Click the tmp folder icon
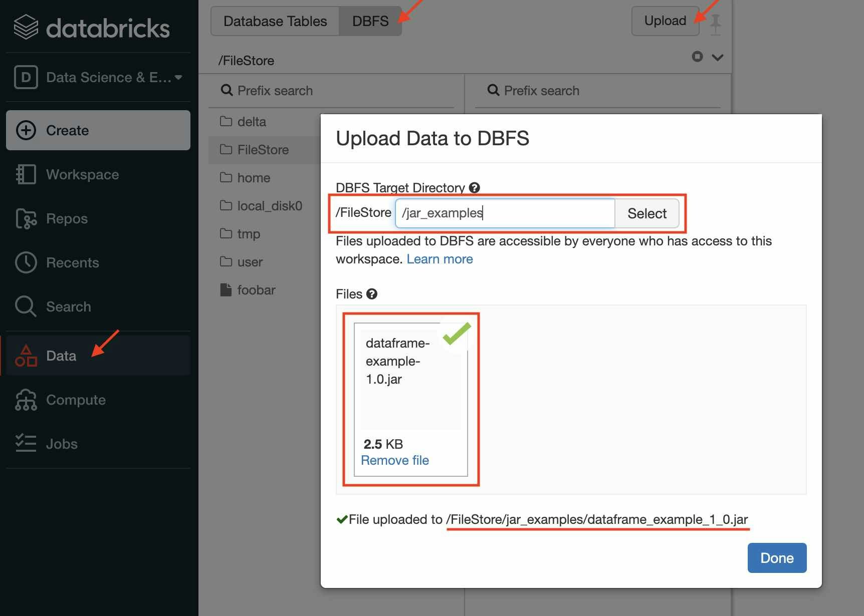Screen dimensions: 864x616 pos(226,233)
